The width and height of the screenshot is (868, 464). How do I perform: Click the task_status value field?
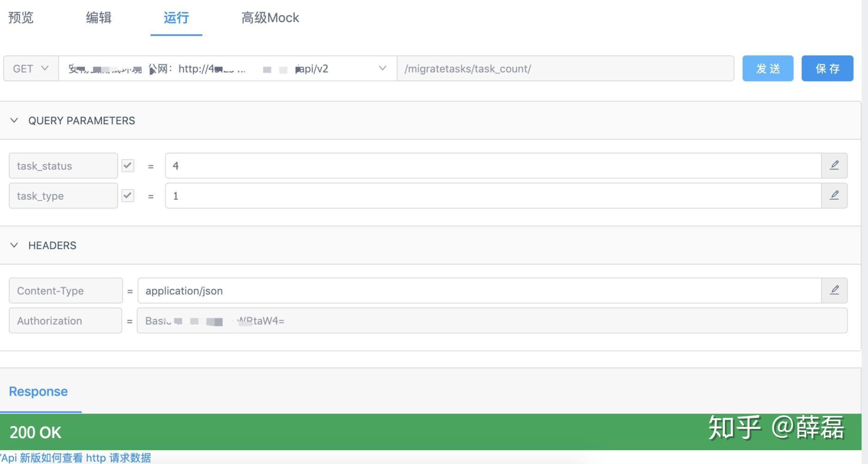click(x=493, y=165)
